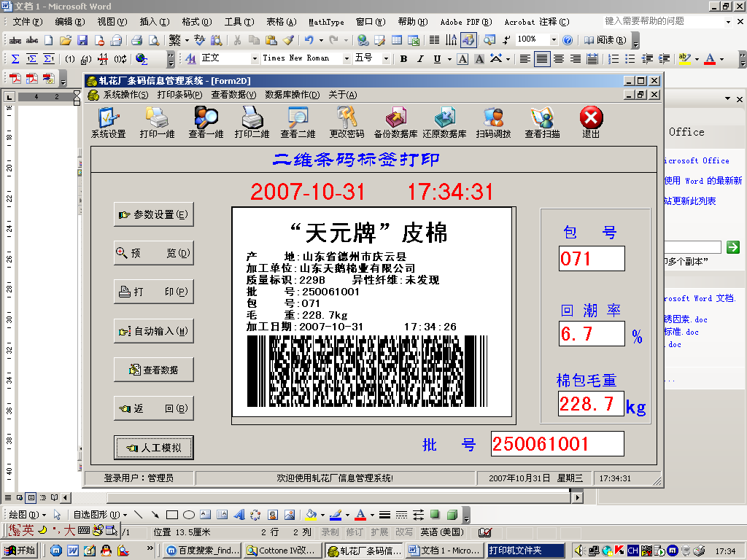The height and width of the screenshot is (560, 747).
Task: Toggle 修订 track changes in the status bar
Action: point(355,532)
